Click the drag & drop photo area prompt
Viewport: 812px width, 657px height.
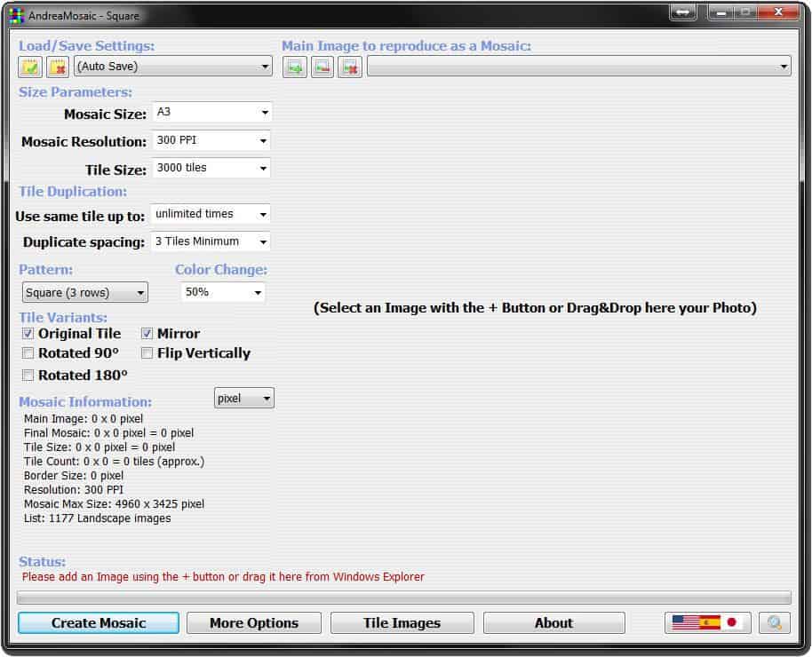pos(535,308)
